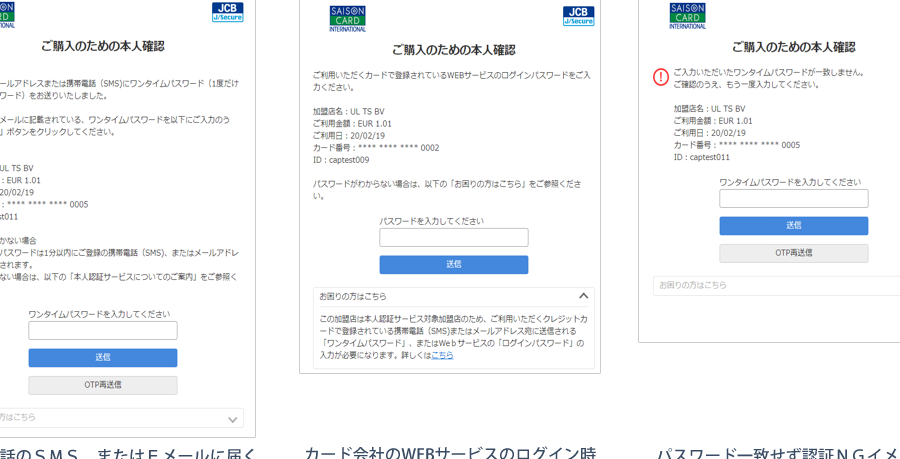Click the Saison Card logo in error panel
The image size is (900, 459).
687,15
